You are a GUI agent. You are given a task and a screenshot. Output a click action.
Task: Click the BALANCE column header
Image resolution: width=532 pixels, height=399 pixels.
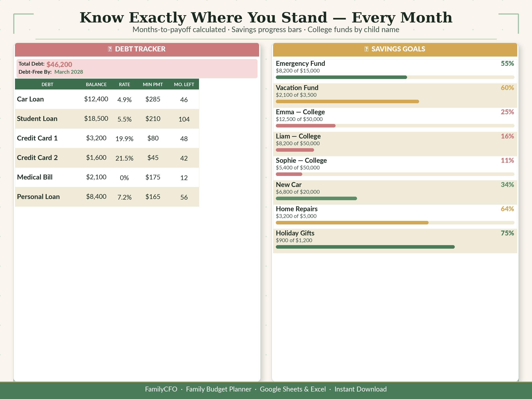coord(96,84)
